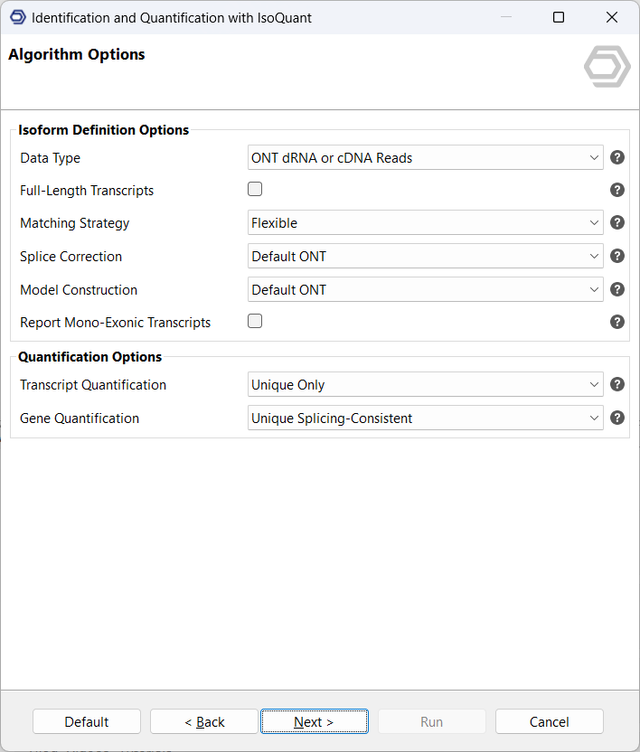
Task: Expand the Matching Strategy dropdown
Action: [x=425, y=223]
